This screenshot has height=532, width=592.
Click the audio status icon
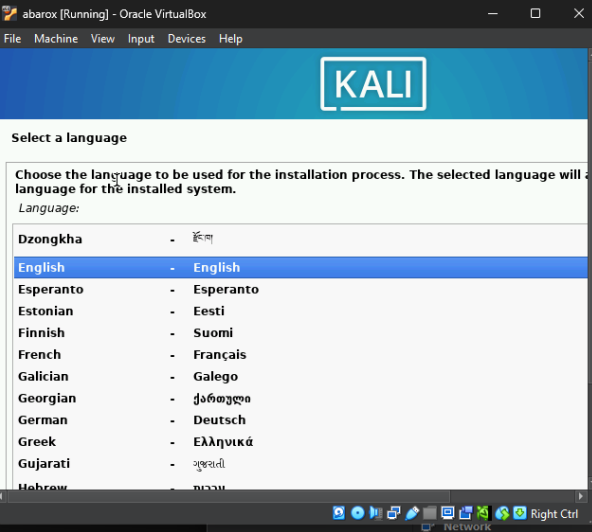tap(376, 513)
